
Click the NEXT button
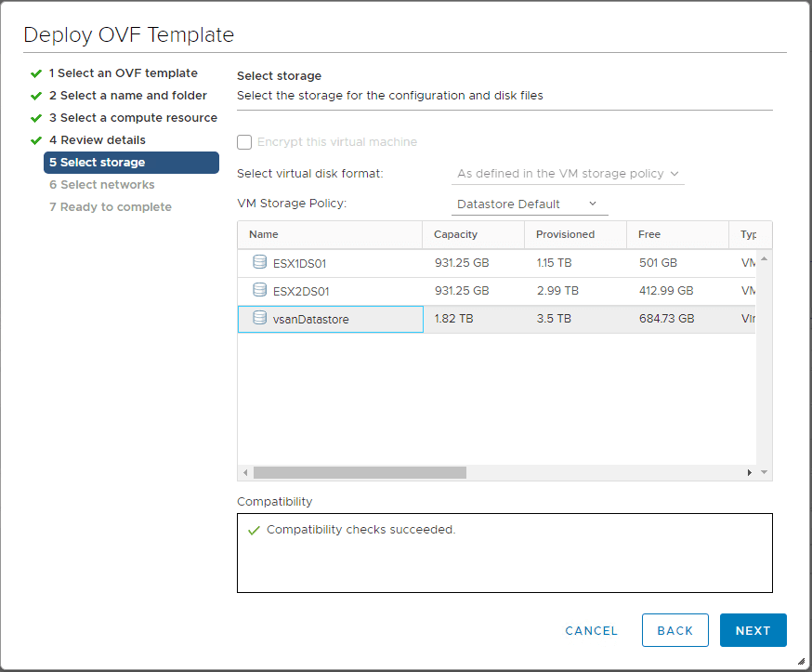click(x=753, y=630)
